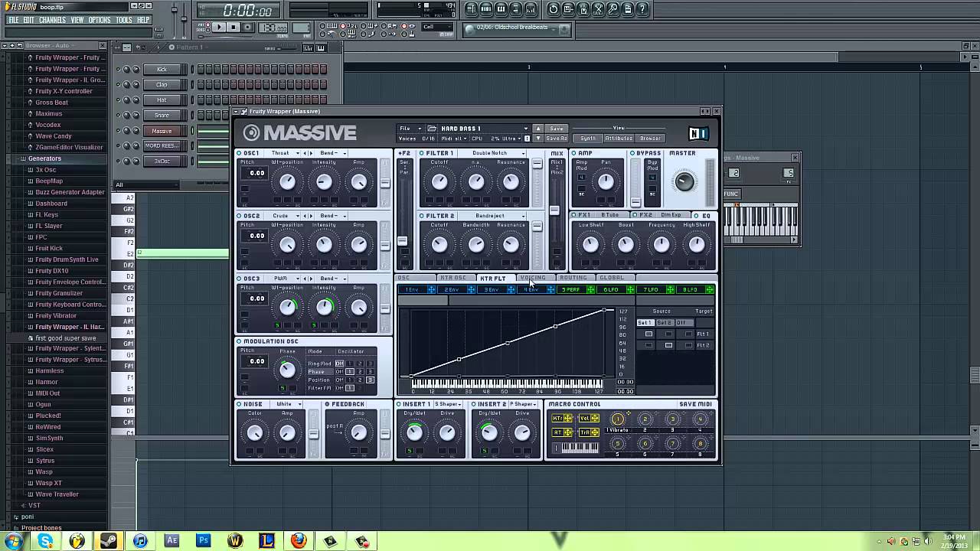Click the Save As button in Massive
980x551 pixels.
tap(557, 139)
